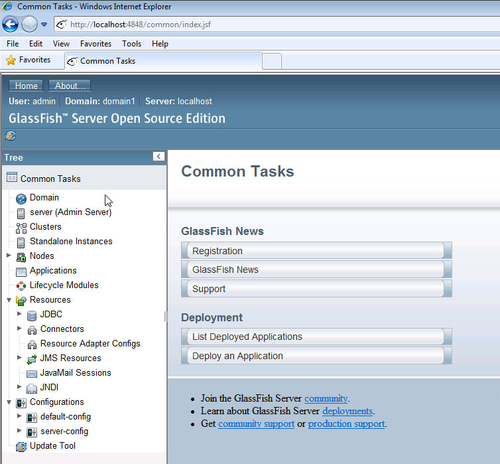Screen dimensions: 500x464
Task: Click the JMS Resources icon
Action: (x=32, y=360)
